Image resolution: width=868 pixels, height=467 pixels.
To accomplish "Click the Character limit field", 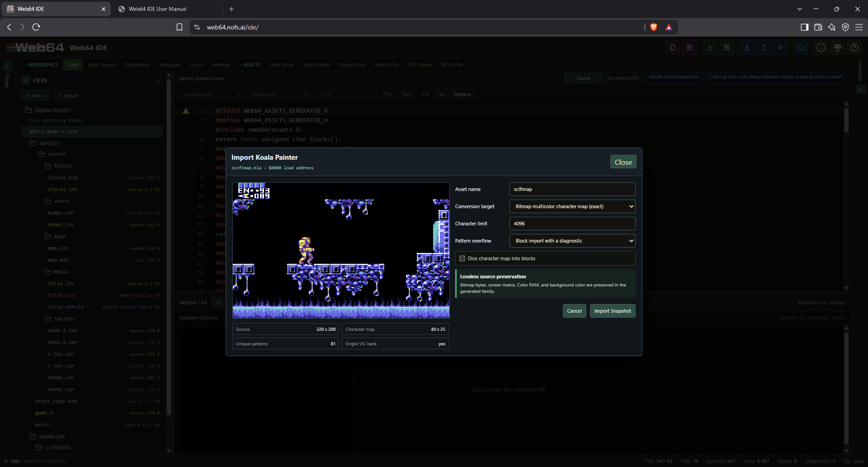I will click(x=572, y=224).
